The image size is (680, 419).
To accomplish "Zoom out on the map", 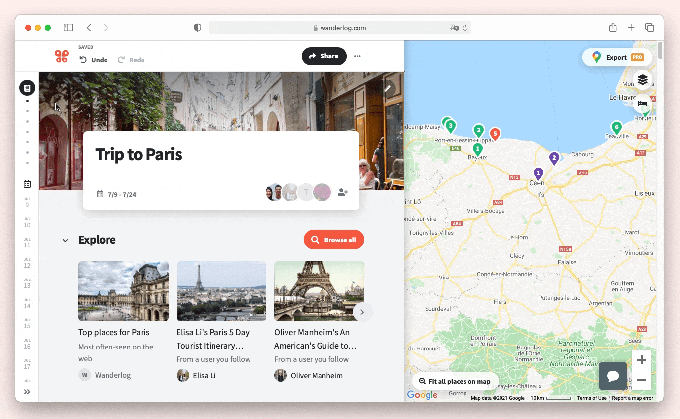I will pyautogui.click(x=642, y=380).
